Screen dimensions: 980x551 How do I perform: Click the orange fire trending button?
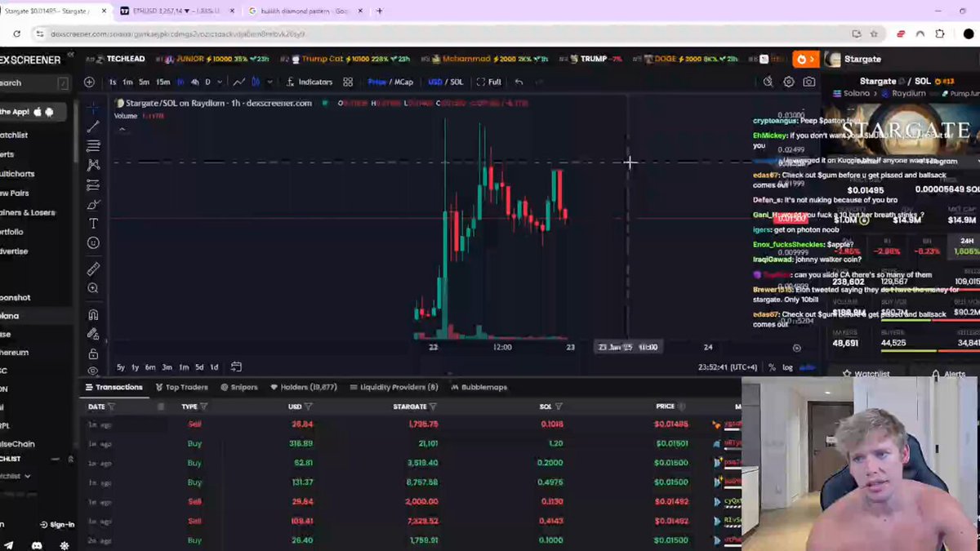(806, 60)
